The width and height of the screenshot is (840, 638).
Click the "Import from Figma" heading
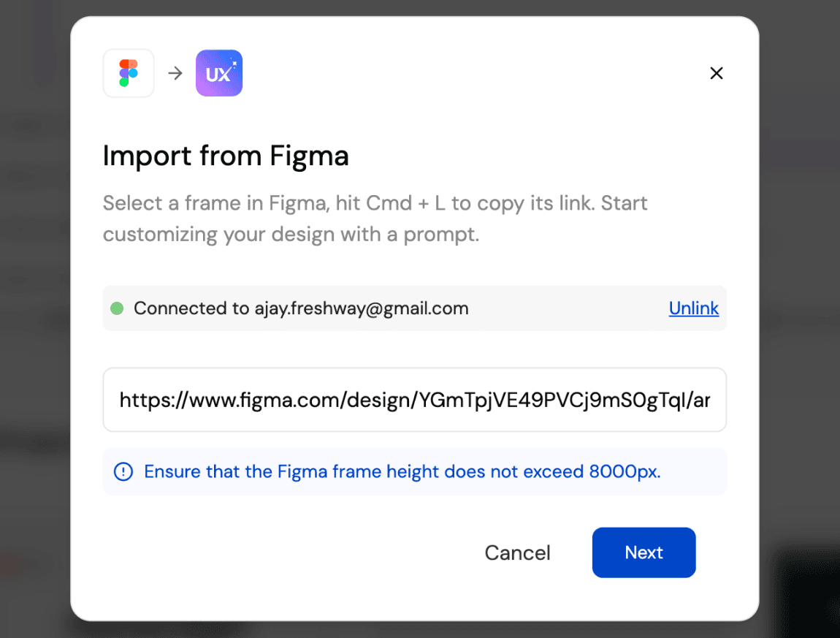[x=226, y=156]
